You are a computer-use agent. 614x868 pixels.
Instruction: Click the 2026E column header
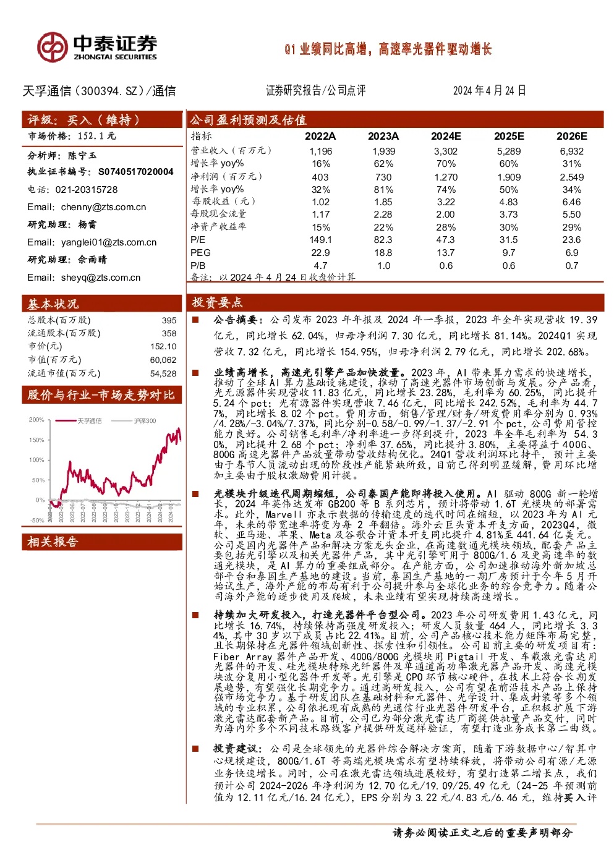[572, 136]
